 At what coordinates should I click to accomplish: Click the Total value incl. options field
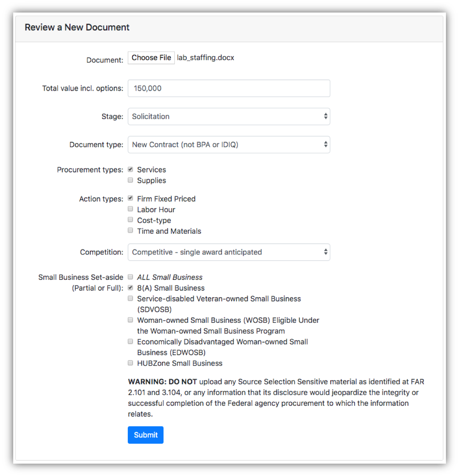[229, 88]
